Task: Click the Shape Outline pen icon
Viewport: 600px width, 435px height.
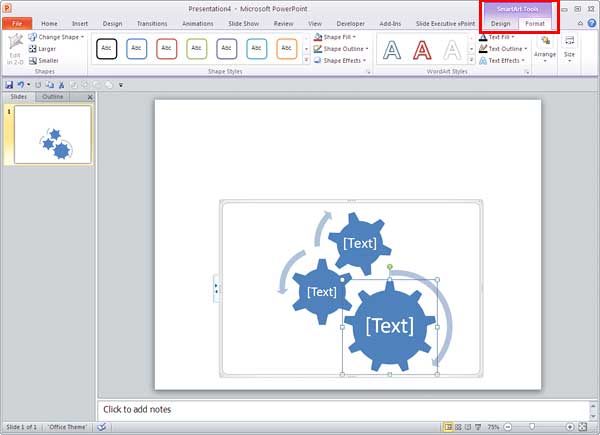Action: click(x=318, y=49)
